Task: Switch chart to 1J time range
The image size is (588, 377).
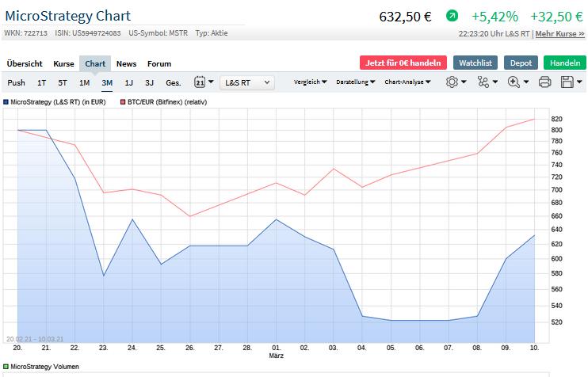Action: [128, 82]
